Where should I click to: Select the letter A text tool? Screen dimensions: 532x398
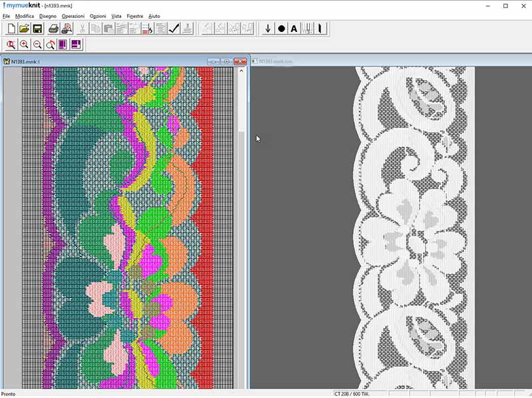point(295,29)
